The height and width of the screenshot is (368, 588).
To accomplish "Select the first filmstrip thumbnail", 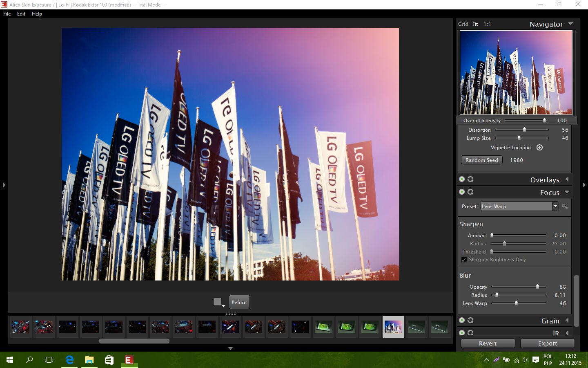I will point(20,327).
